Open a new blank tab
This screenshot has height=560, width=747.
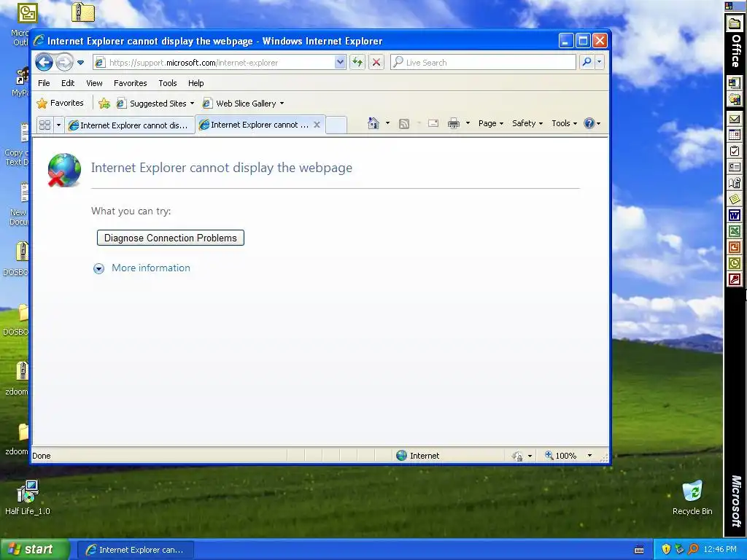coord(336,125)
